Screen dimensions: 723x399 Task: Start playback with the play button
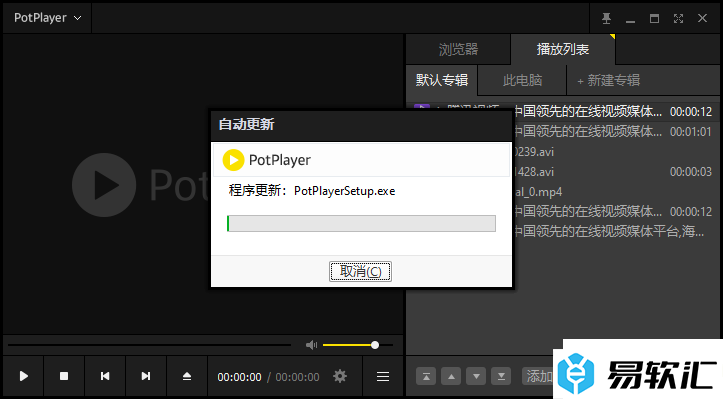pos(24,376)
